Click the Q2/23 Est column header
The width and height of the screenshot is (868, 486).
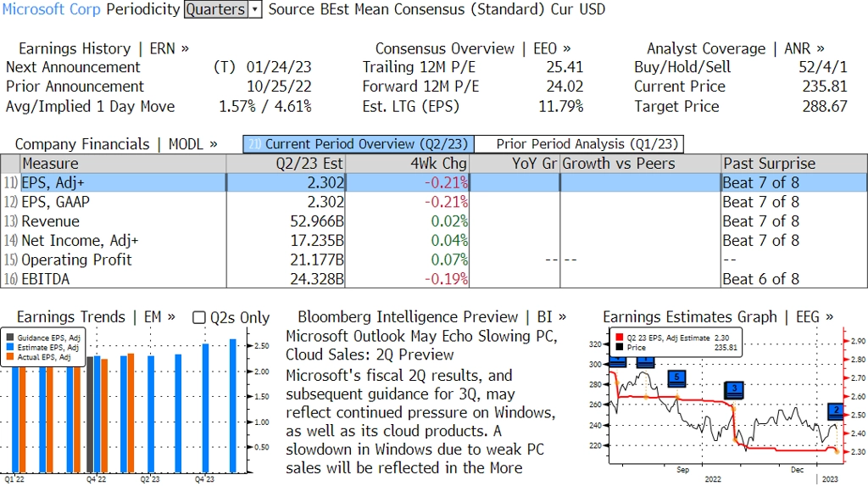(286, 164)
